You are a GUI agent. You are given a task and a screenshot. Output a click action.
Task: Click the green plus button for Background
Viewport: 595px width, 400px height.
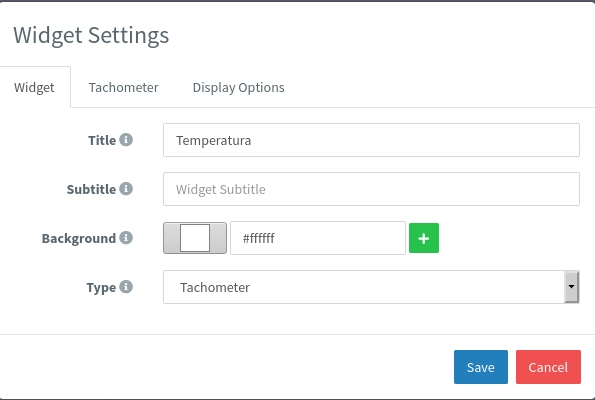coord(424,238)
